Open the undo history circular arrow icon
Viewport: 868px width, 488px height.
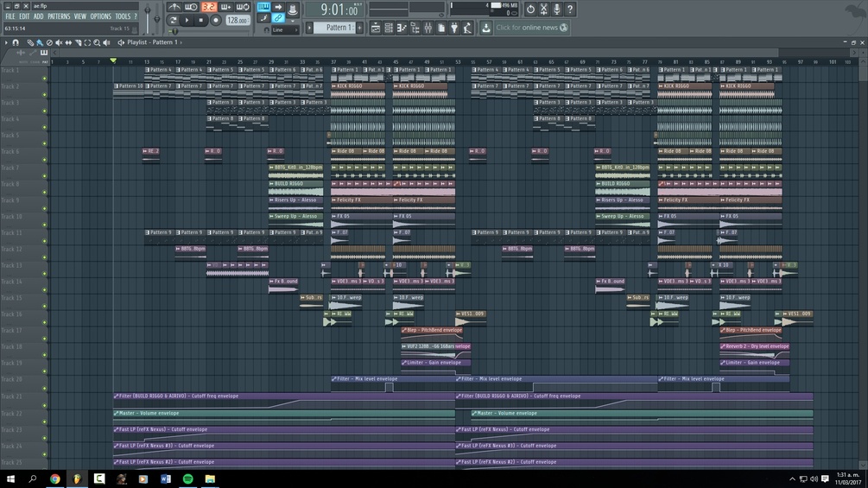click(x=530, y=9)
